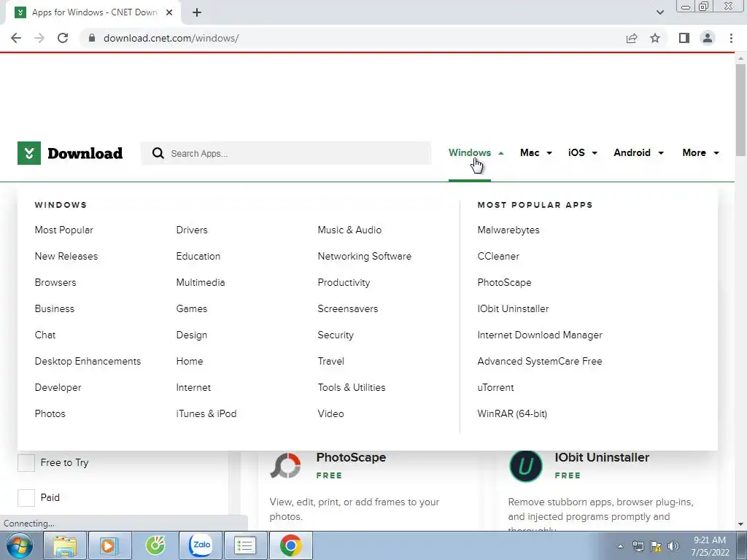Viewport: 747px width, 560px height.
Task: Click the tab search chevron icon
Action: click(659, 12)
